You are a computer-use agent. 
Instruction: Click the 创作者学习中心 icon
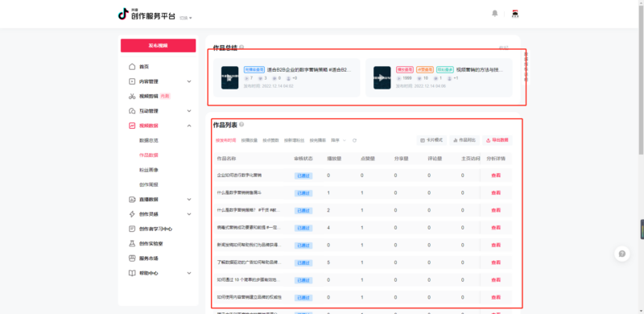pyautogui.click(x=132, y=229)
